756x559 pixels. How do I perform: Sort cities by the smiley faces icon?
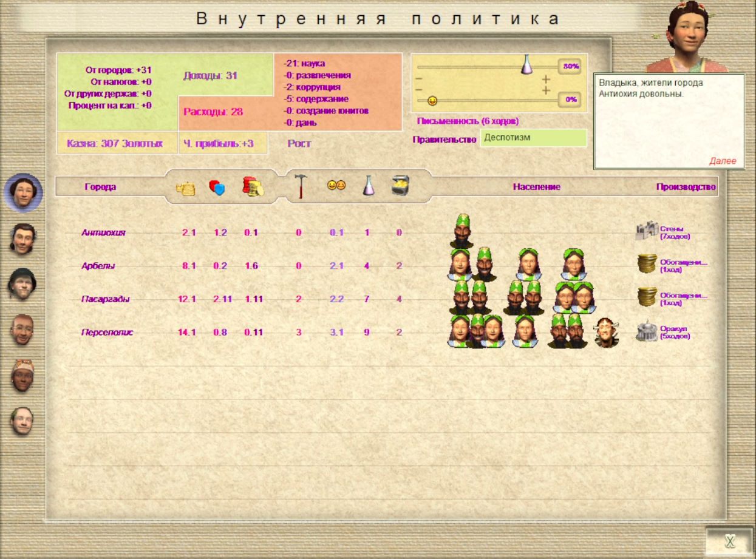(x=336, y=186)
